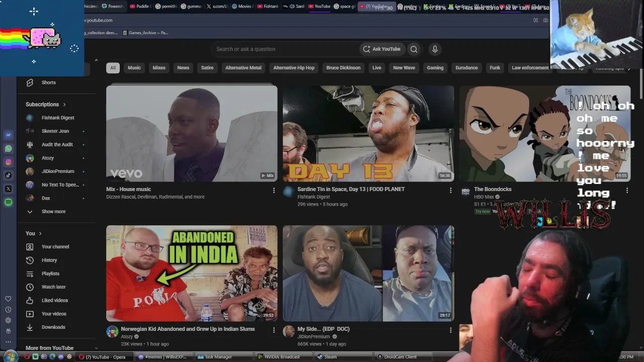This screenshot has height=362, width=644.
Task: Filter feed by Law enforcement chip
Action: pos(530,68)
